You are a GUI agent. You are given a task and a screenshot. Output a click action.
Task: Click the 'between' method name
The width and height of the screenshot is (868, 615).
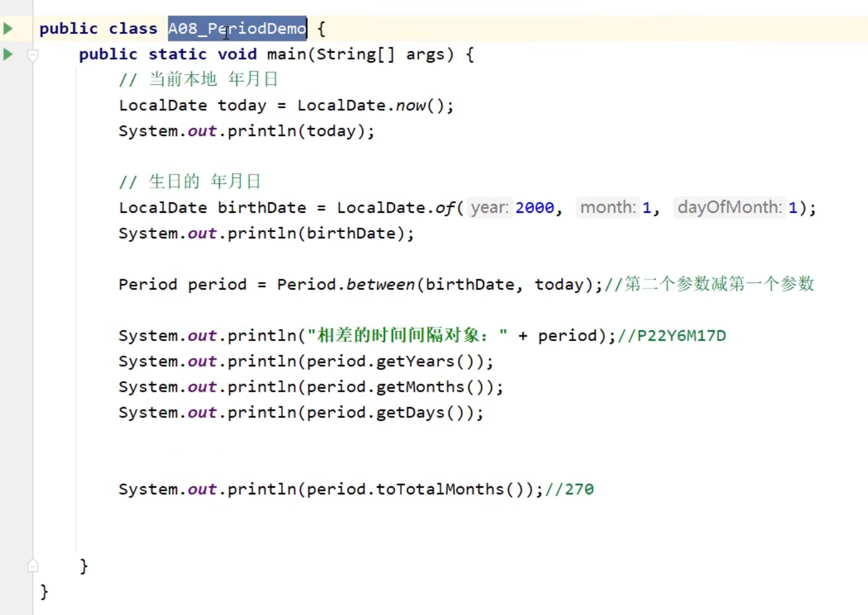[x=380, y=285]
